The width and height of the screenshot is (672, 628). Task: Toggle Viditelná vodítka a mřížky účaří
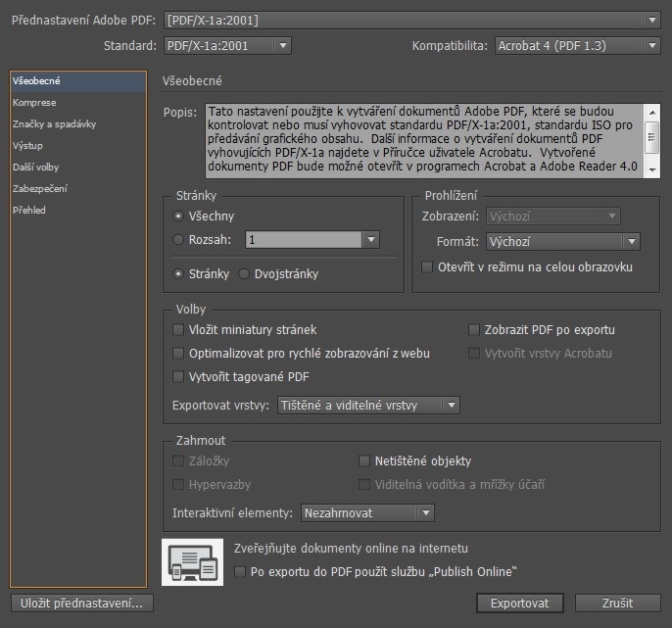pos(363,484)
